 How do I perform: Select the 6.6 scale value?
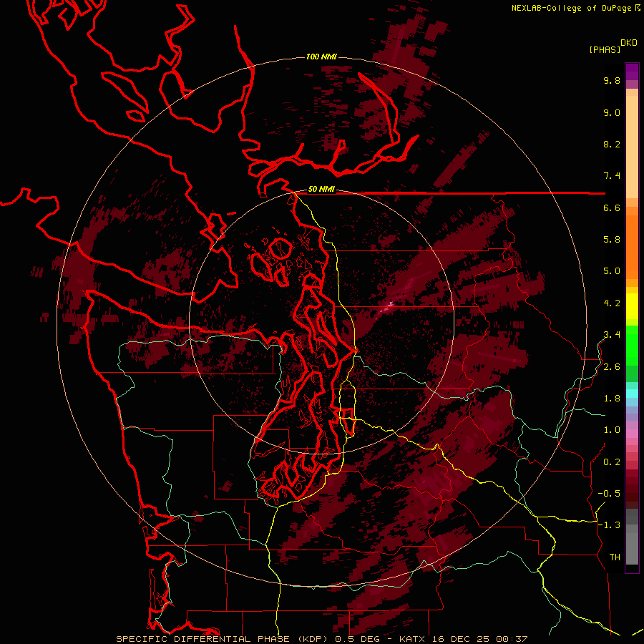(x=612, y=208)
